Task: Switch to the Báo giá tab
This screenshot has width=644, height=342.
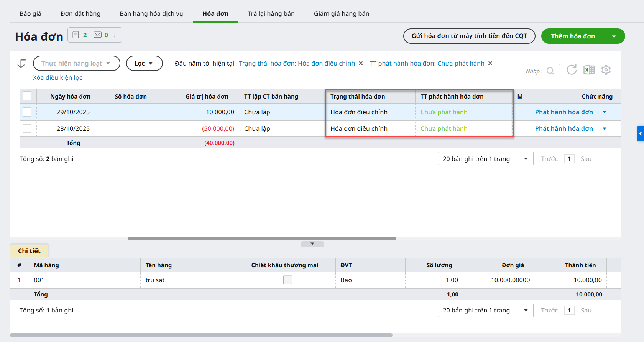Action: pyautogui.click(x=30, y=13)
